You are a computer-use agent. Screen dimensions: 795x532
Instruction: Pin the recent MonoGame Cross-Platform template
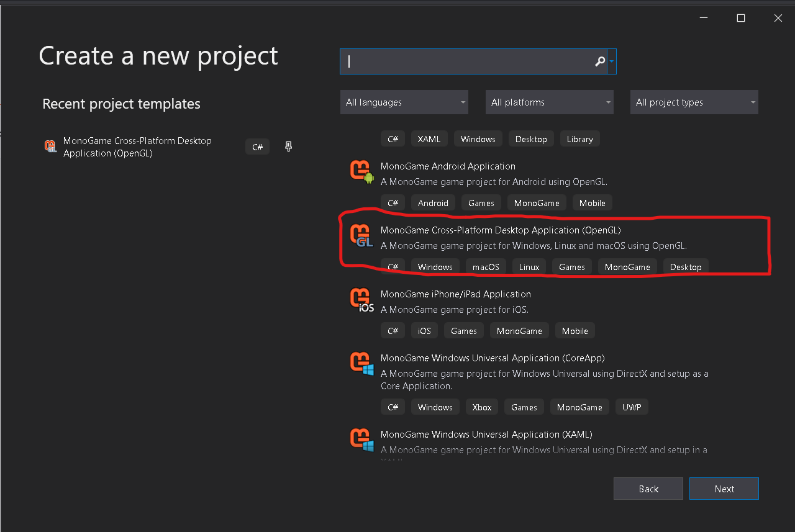point(288,147)
